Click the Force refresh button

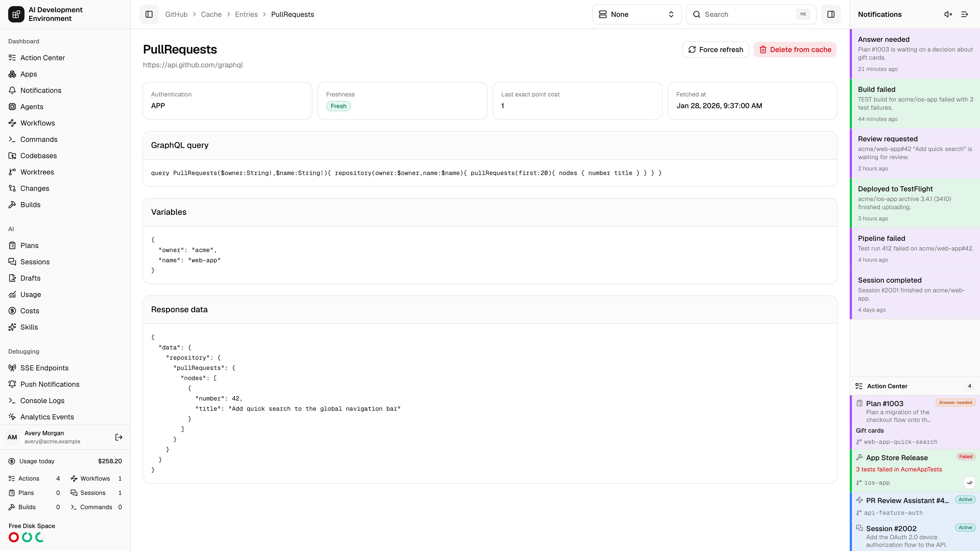click(x=716, y=50)
